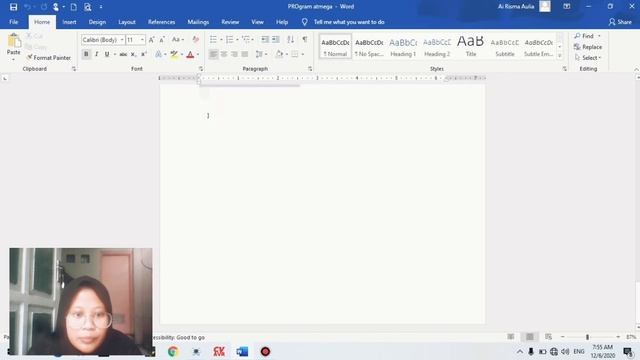640x360 pixels.
Task: Apply the Heading 1 style
Action: point(403,47)
